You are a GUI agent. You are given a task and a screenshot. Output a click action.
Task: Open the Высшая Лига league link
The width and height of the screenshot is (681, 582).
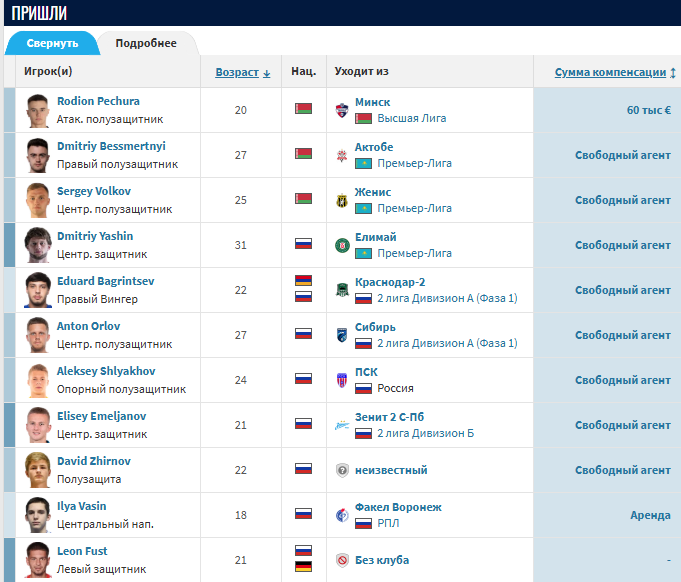click(412, 118)
